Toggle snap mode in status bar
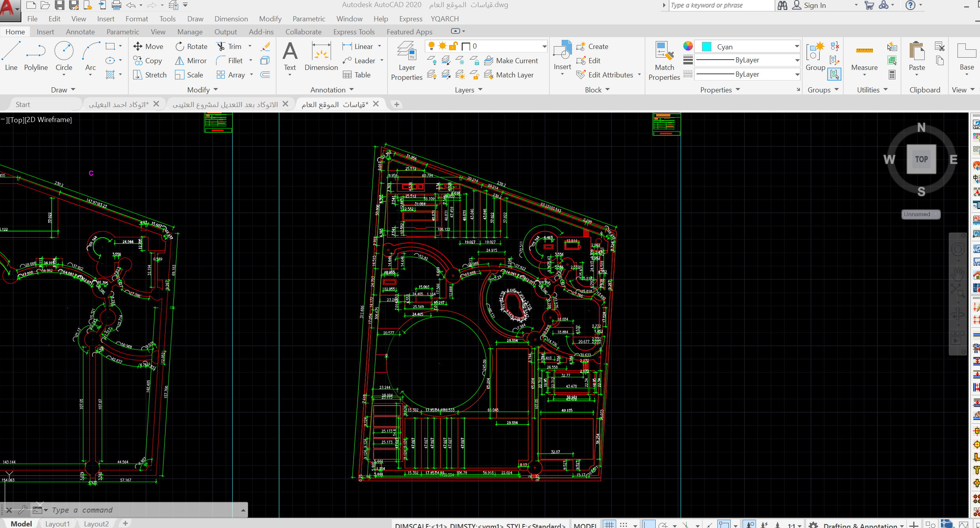Screen dimensions: 980x528 point(623,524)
